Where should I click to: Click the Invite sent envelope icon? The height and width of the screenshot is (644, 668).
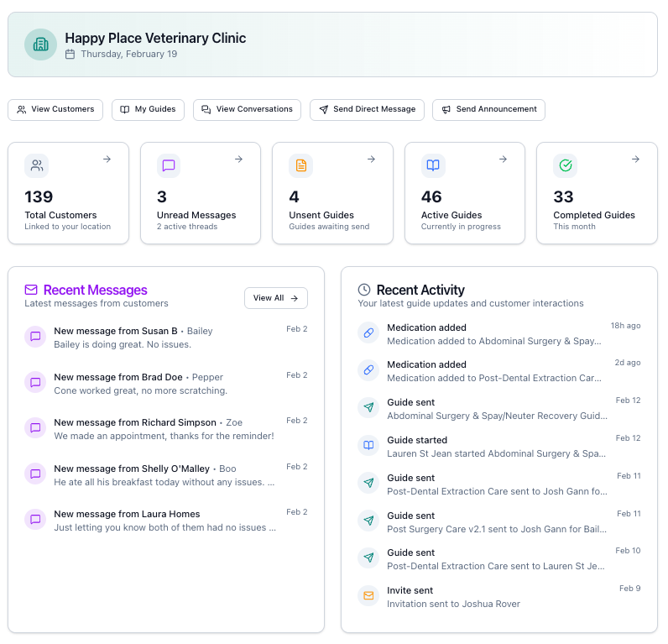coord(368,596)
